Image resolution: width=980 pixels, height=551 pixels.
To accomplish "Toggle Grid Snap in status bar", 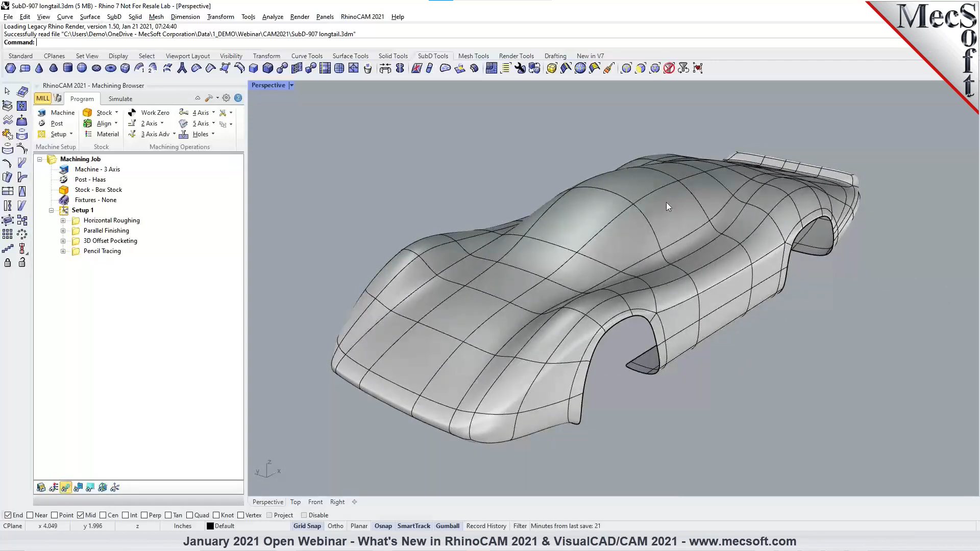I will click(x=307, y=526).
